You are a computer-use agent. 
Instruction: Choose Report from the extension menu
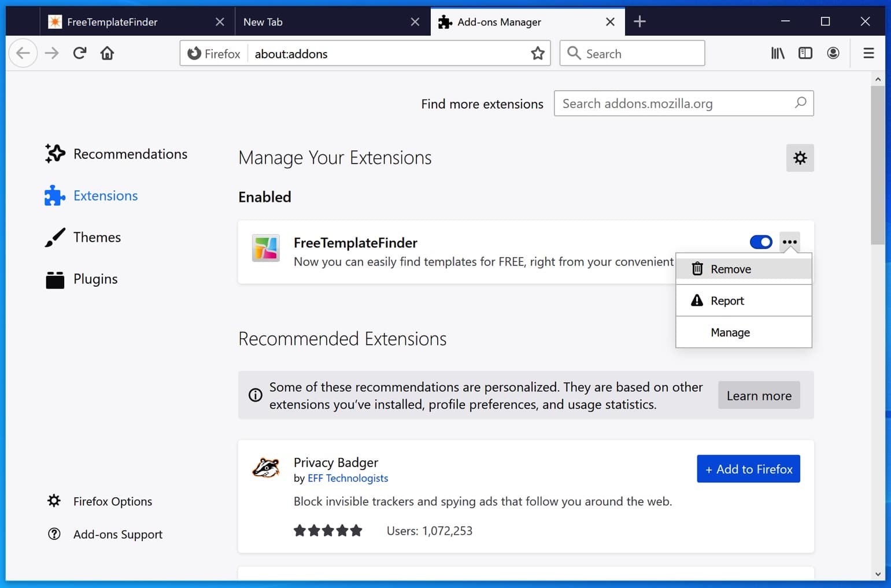click(744, 301)
